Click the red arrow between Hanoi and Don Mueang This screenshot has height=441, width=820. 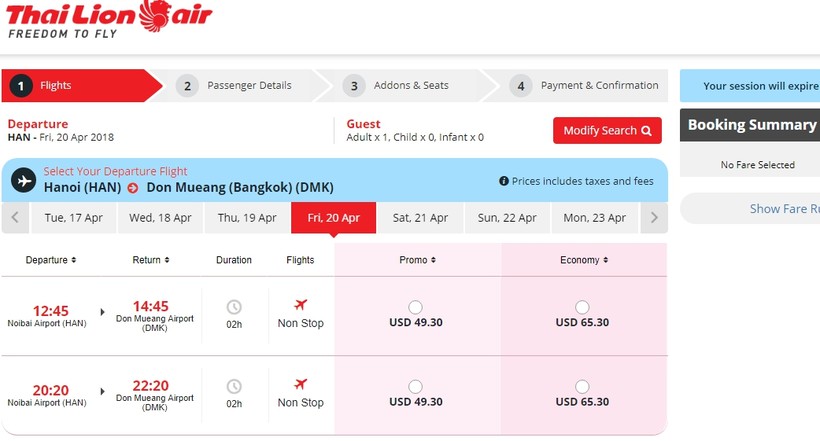point(133,188)
